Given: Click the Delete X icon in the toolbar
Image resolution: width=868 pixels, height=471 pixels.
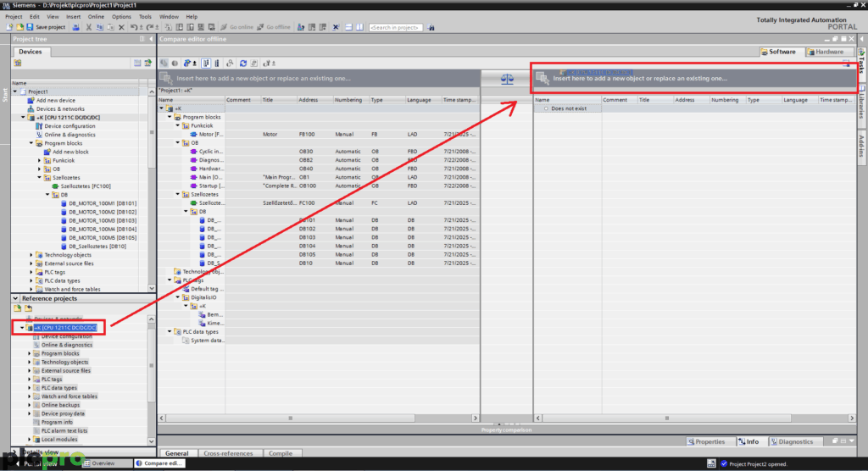Looking at the screenshot, I should (121, 27).
